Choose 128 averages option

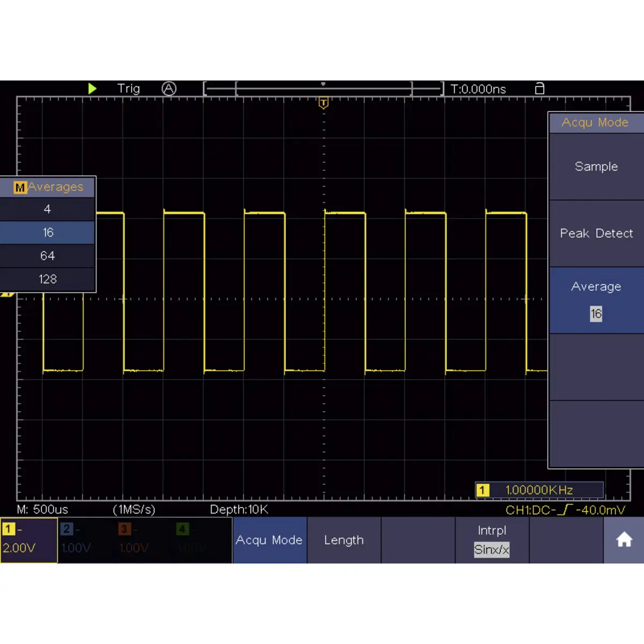click(x=47, y=279)
